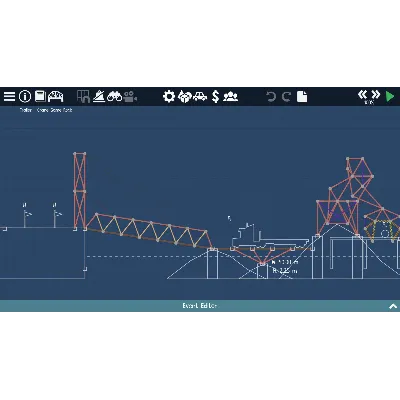Viewport: 400px width, 400px height.
Task: Open the budget dollar icon
Action: [x=216, y=97]
